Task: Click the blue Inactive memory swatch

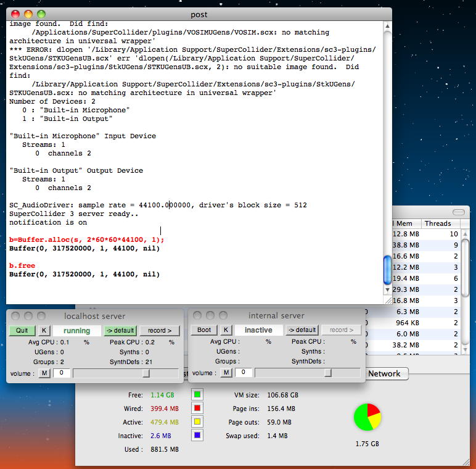Action: tap(197, 436)
